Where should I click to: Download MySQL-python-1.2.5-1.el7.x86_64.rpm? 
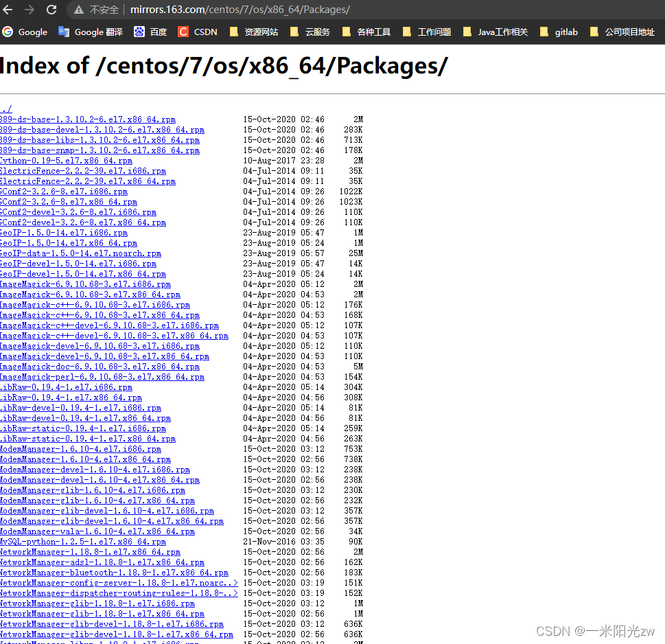83,542
